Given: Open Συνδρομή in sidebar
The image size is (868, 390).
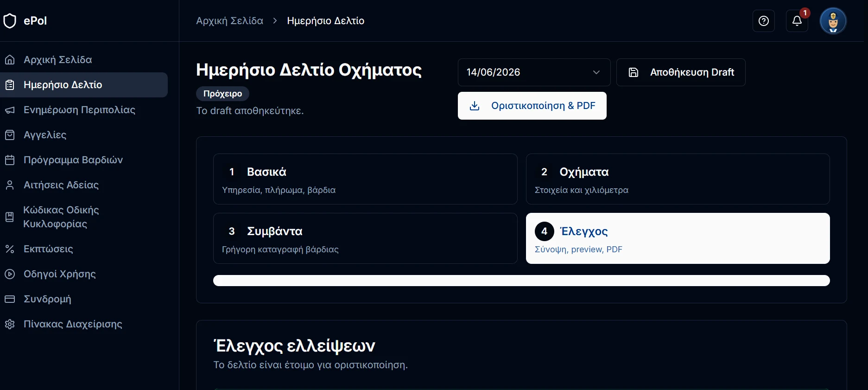Looking at the screenshot, I should pos(84,299).
